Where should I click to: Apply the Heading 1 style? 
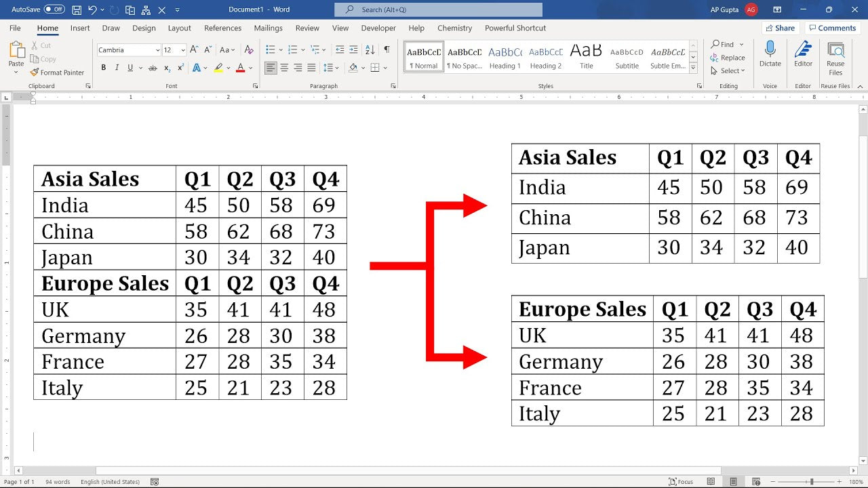[x=505, y=56]
